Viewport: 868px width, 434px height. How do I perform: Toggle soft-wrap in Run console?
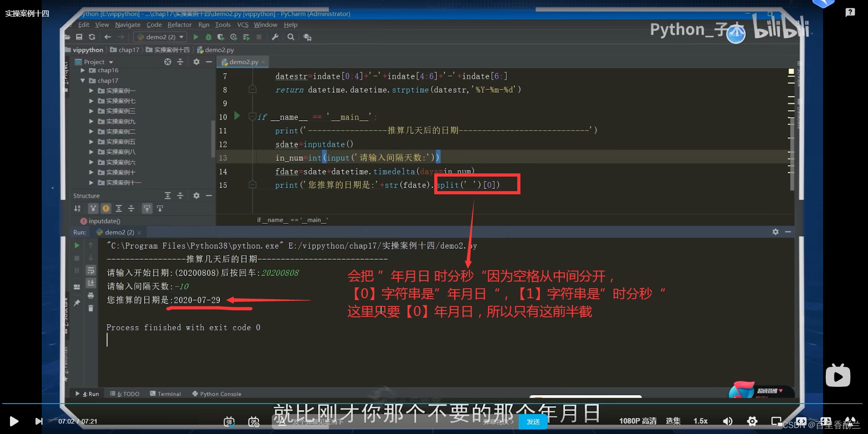(91, 270)
